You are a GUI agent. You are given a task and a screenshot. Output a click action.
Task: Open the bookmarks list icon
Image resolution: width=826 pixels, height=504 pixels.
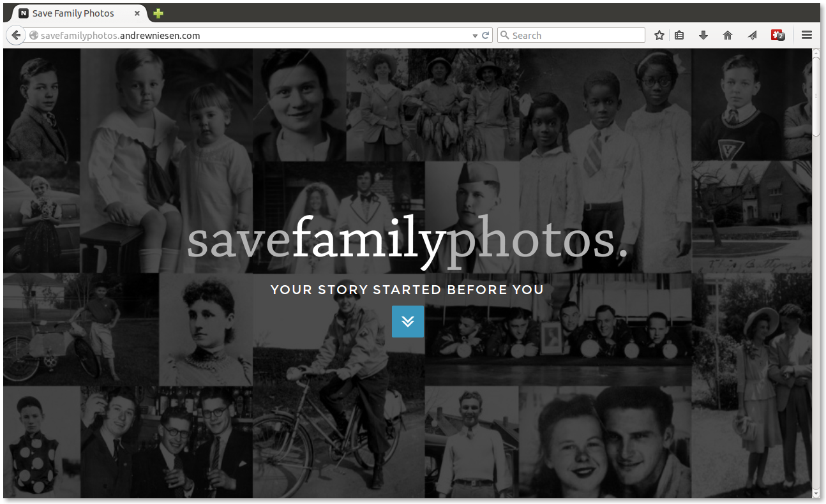[x=679, y=36]
